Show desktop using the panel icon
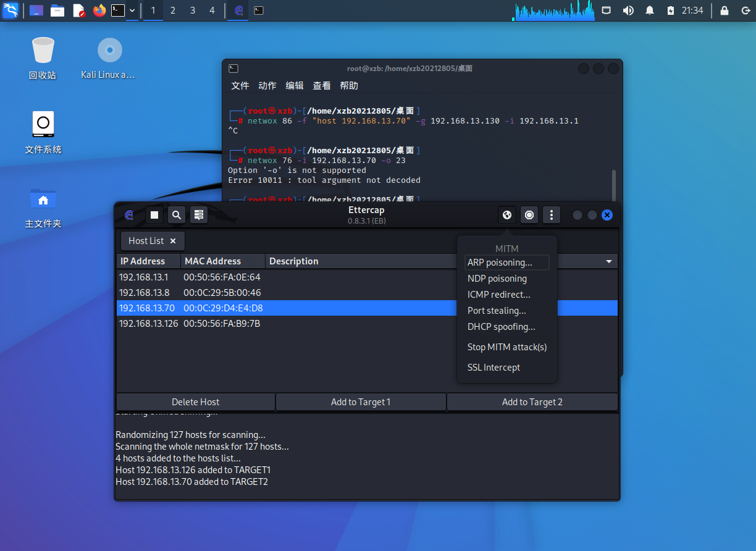 pos(36,11)
